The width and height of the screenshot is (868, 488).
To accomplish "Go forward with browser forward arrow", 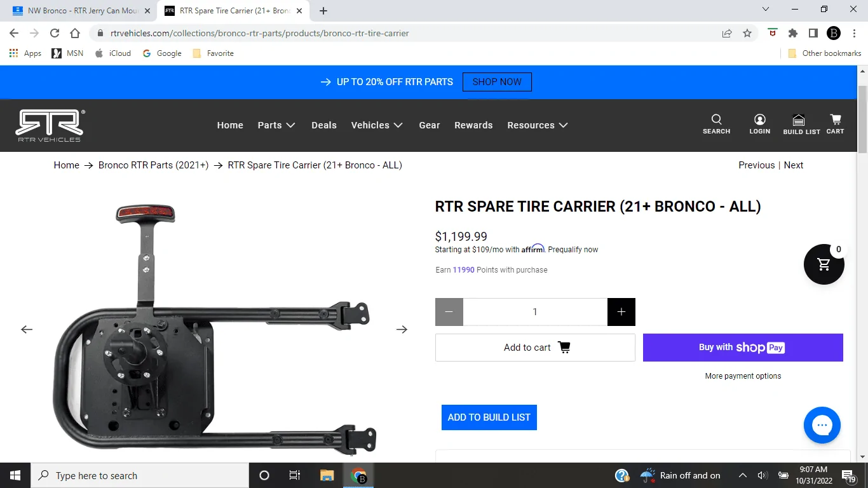I will [34, 33].
